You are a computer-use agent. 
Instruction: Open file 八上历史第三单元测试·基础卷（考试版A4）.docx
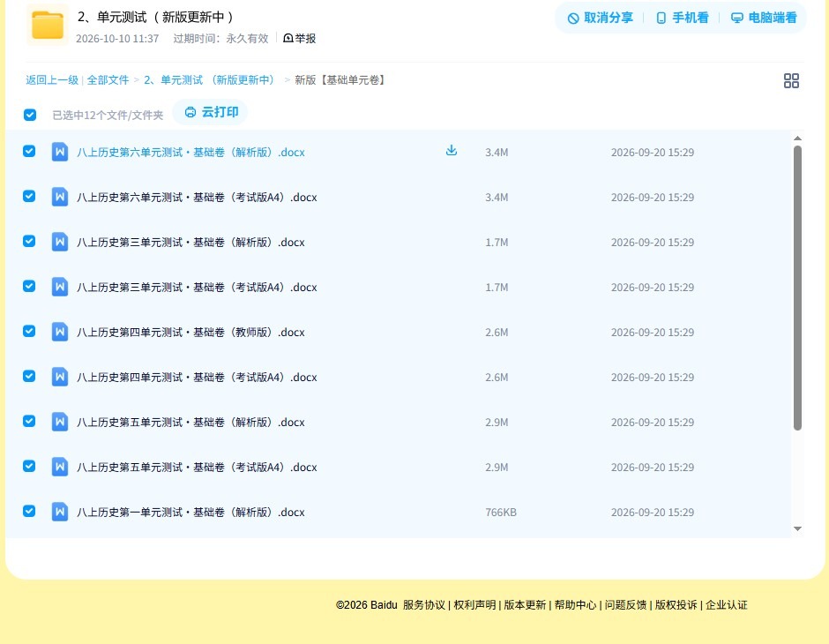coord(197,287)
